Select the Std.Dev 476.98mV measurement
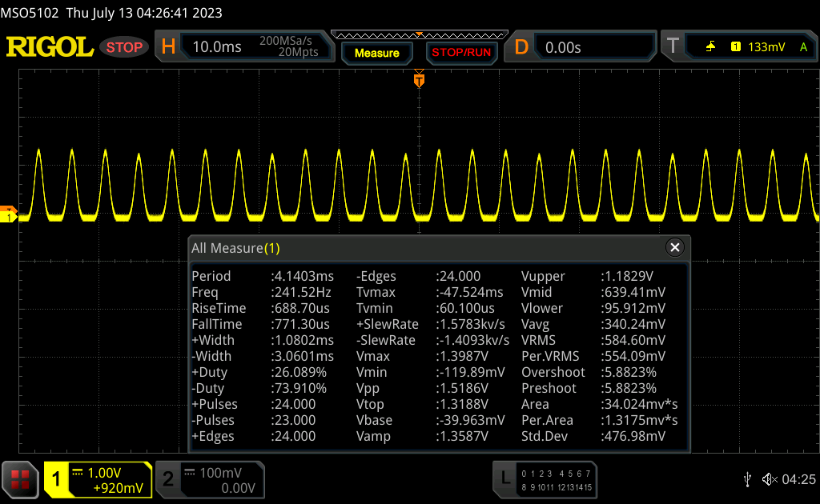The width and height of the screenshot is (820, 504). pyautogui.click(x=593, y=436)
